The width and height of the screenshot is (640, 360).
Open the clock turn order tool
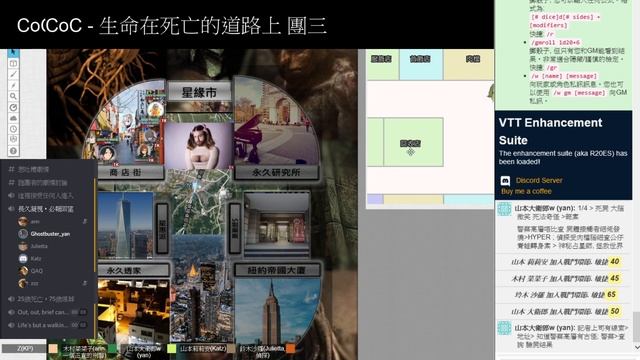pos(13,129)
